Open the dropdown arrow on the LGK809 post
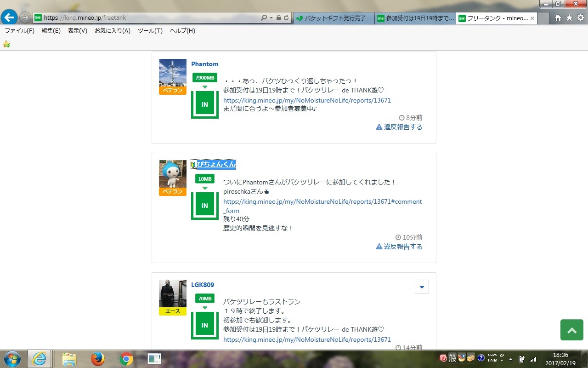 (x=421, y=287)
